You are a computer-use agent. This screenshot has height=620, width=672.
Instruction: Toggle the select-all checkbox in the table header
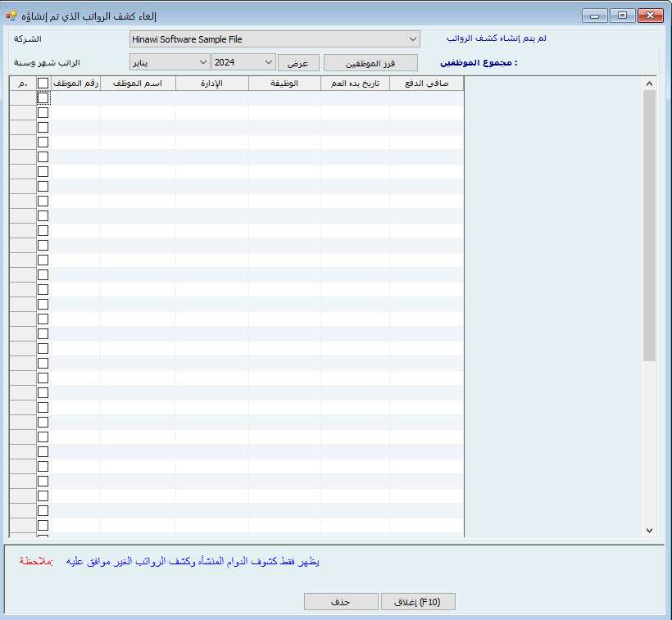click(43, 84)
